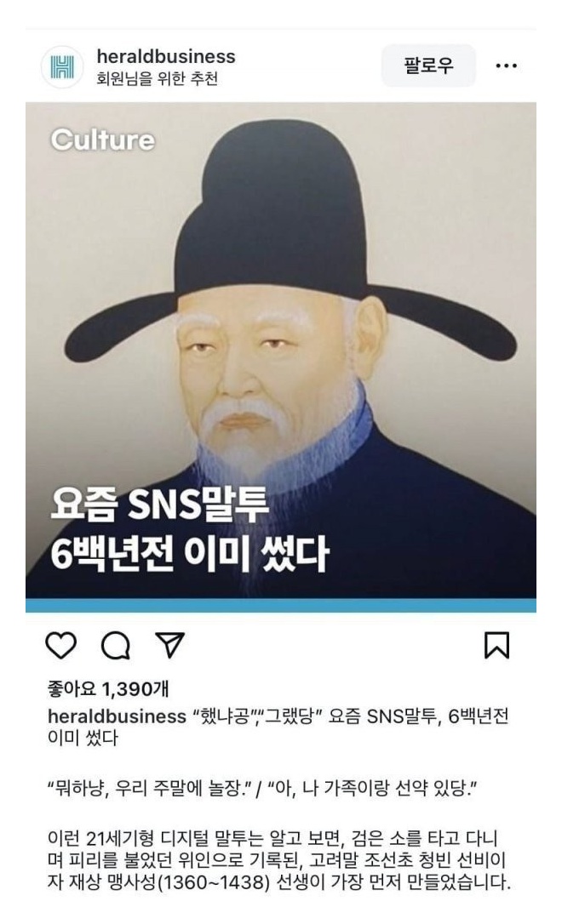Screen dimensions: 562x924
Task: Tap the 6백년전 이미 썼다 headline line
Action: click(x=189, y=553)
